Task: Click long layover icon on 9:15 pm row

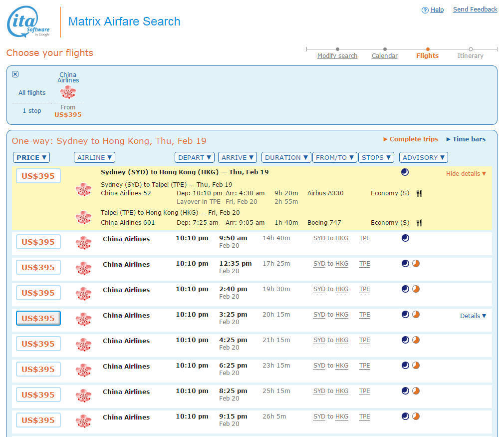Action: [416, 416]
